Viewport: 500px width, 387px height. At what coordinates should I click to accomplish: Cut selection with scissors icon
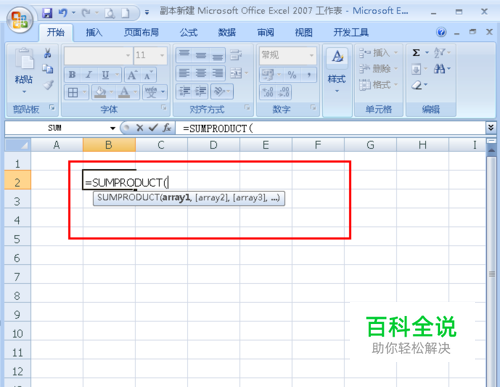(48, 53)
